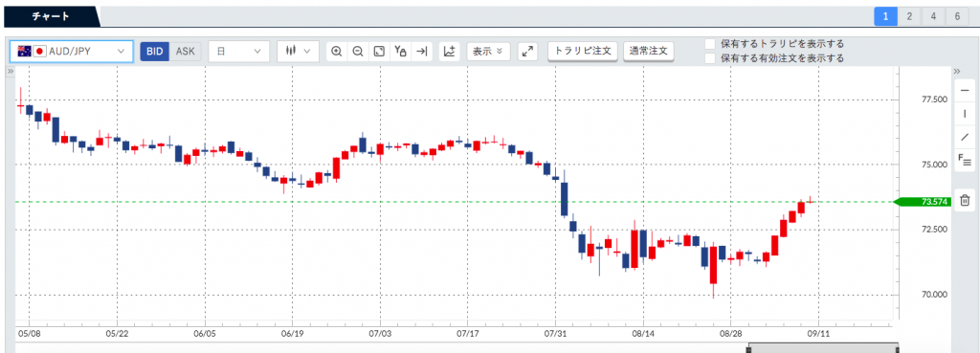Switch to 6-chart layout
The image size is (980, 353).
[x=957, y=16]
